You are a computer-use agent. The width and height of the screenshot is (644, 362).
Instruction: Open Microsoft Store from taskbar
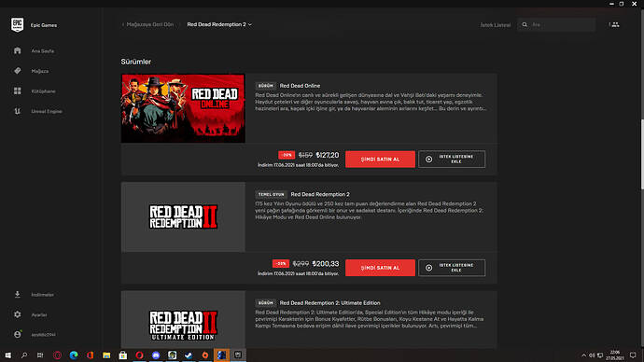[123, 355]
